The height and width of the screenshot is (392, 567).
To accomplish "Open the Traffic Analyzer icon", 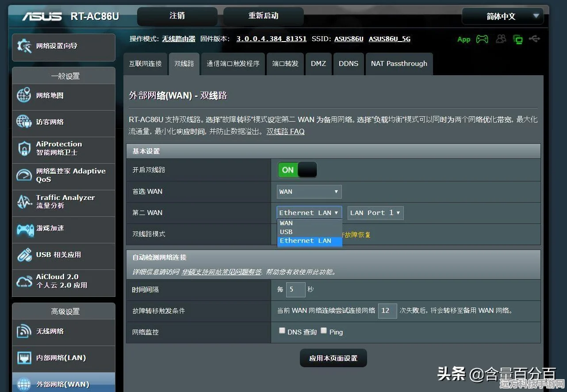I will (24, 202).
